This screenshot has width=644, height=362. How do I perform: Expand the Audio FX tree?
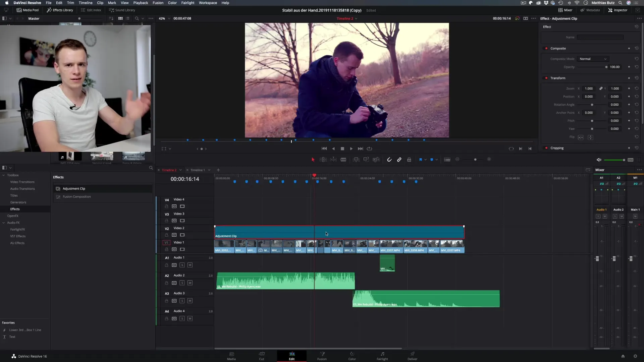click(x=4, y=223)
